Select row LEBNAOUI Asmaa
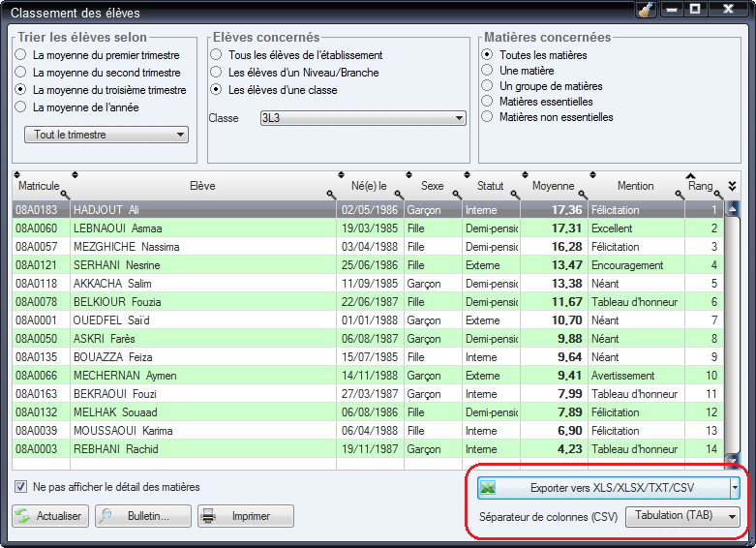 [x=368, y=228]
